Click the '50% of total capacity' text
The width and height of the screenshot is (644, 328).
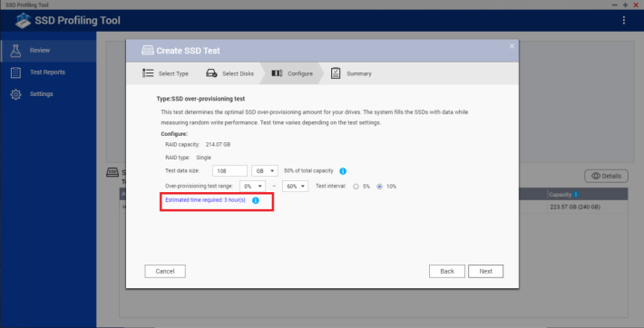pos(308,170)
